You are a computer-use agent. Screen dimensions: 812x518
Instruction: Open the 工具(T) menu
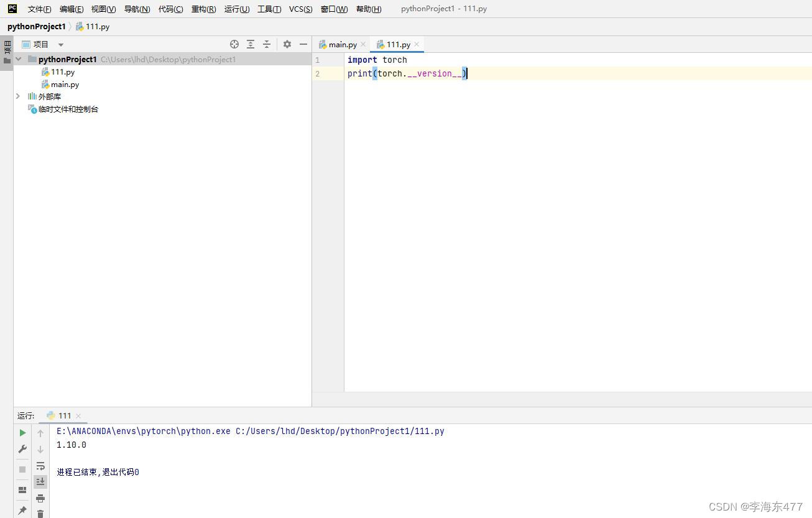pyautogui.click(x=269, y=9)
